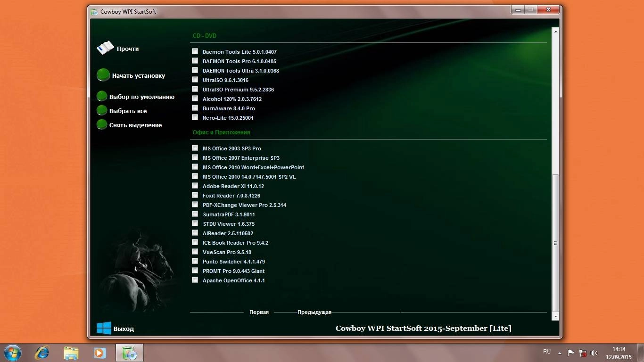Go to Первая page link
Image resolution: width=644 pixels, height=362 pixels.
pos(259,312)
